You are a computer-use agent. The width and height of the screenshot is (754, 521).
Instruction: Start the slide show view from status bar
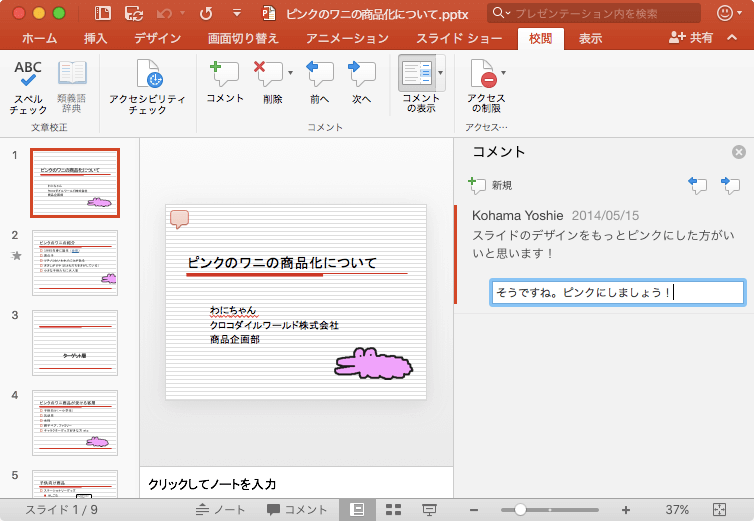point(429,509)
